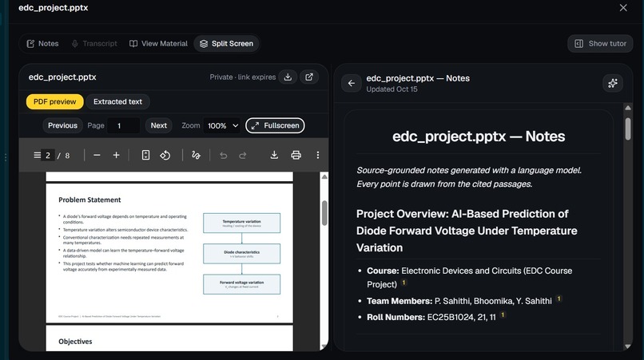Image resolution: width=644 pixels, height=360 pixels.
Task: Click the PDF redo icon
Action: 243,155
